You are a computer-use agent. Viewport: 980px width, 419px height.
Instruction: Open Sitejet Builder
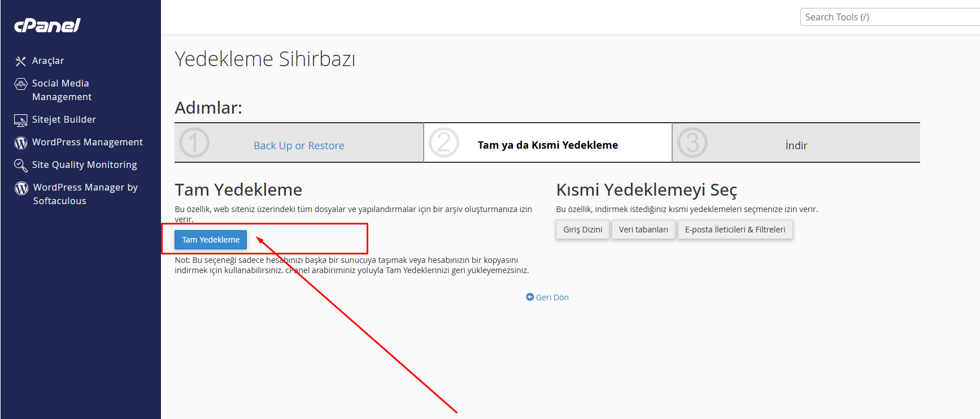coord(64,119)
